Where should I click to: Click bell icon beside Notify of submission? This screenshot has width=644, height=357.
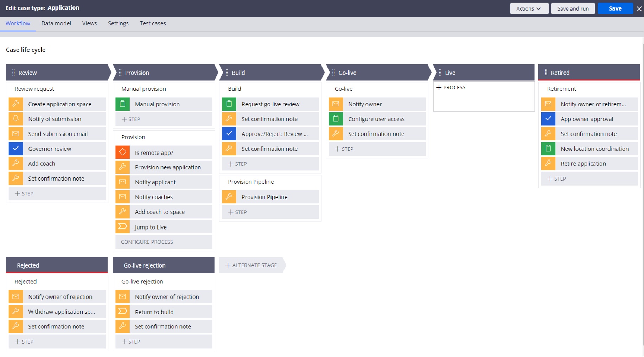pos(16,119)
